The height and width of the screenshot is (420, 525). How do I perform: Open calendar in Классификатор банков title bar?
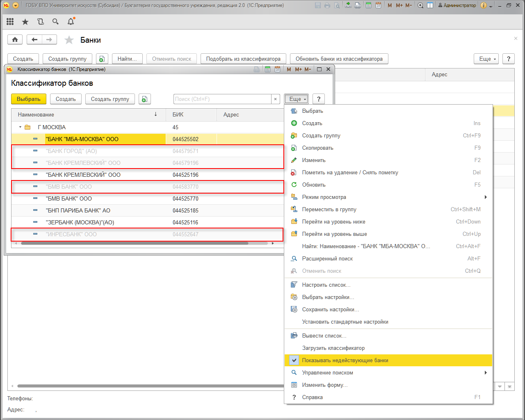[x=277, y=69]
